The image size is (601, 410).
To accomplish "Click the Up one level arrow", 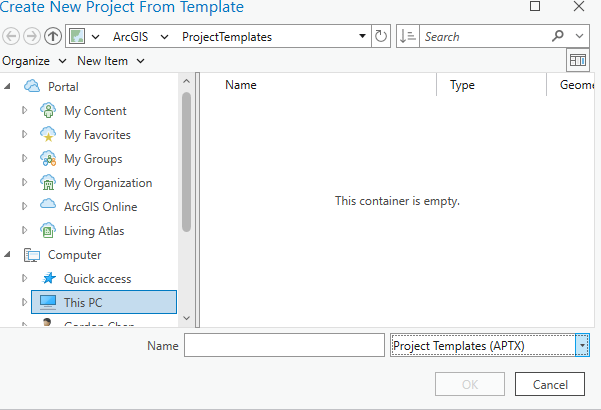I will point(53,37).
